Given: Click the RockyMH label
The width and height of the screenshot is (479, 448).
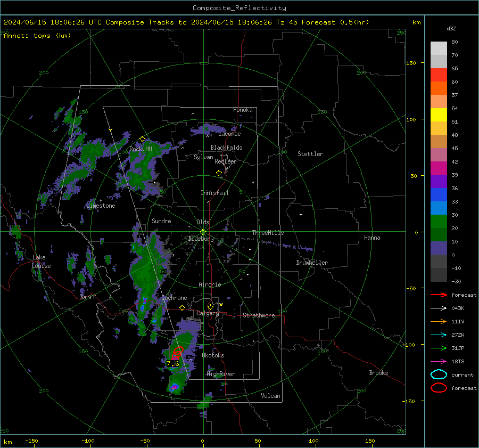Looking at the screenshot, I should (141, 149).
